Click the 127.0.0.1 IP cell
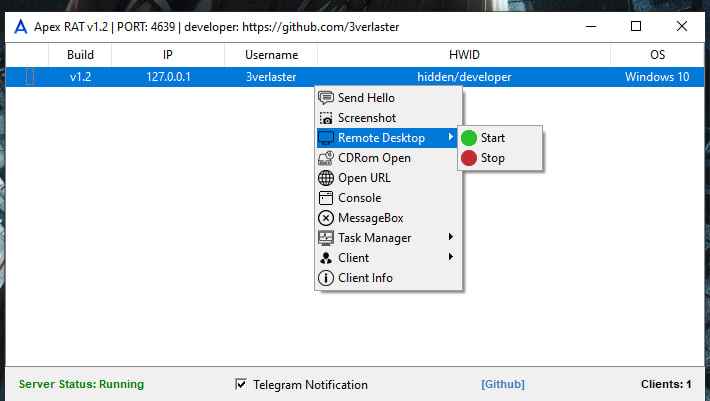This screenshot has width=710, height=401. click(x=168, y=77)
